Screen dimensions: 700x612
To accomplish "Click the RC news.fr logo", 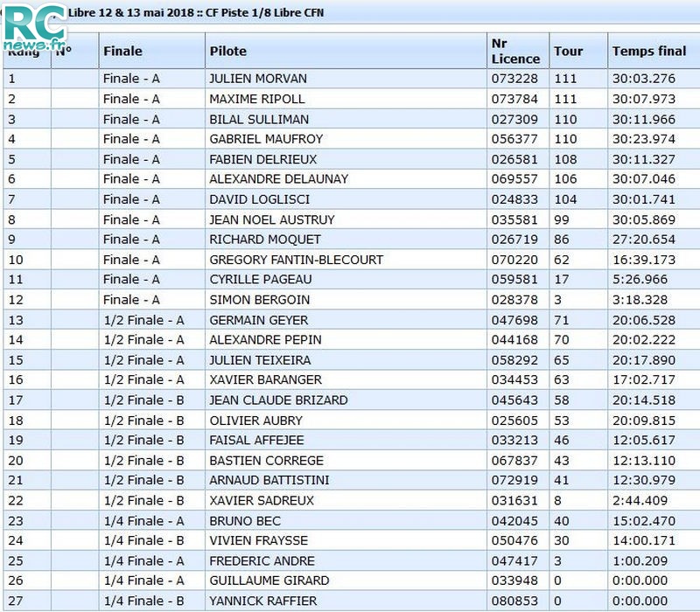I will (x=35, y=29).
